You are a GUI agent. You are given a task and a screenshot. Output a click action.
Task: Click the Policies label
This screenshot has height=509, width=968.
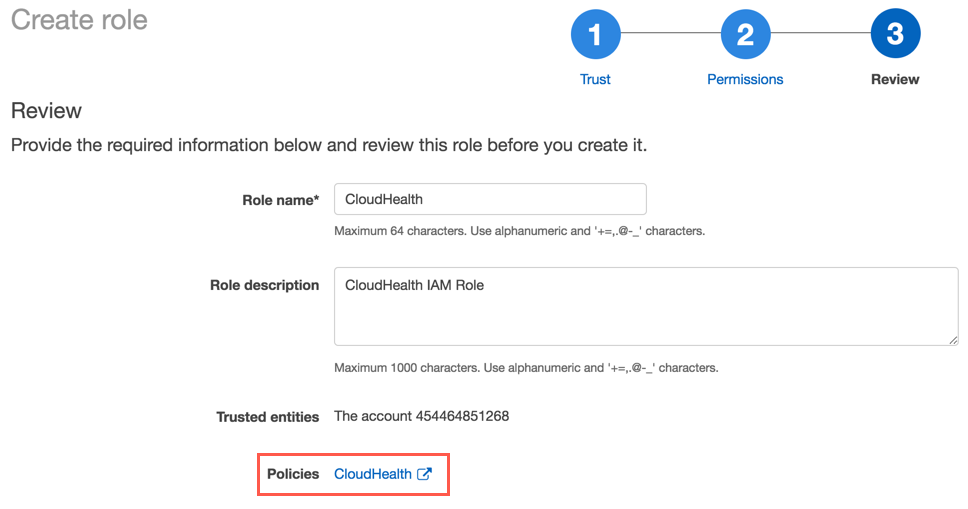(293, 474)
